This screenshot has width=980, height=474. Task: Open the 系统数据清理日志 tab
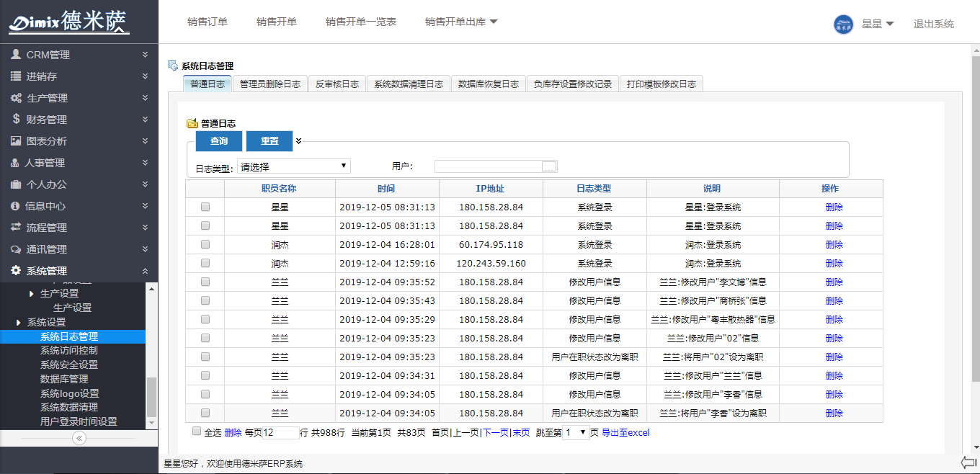tap(409, 84)
